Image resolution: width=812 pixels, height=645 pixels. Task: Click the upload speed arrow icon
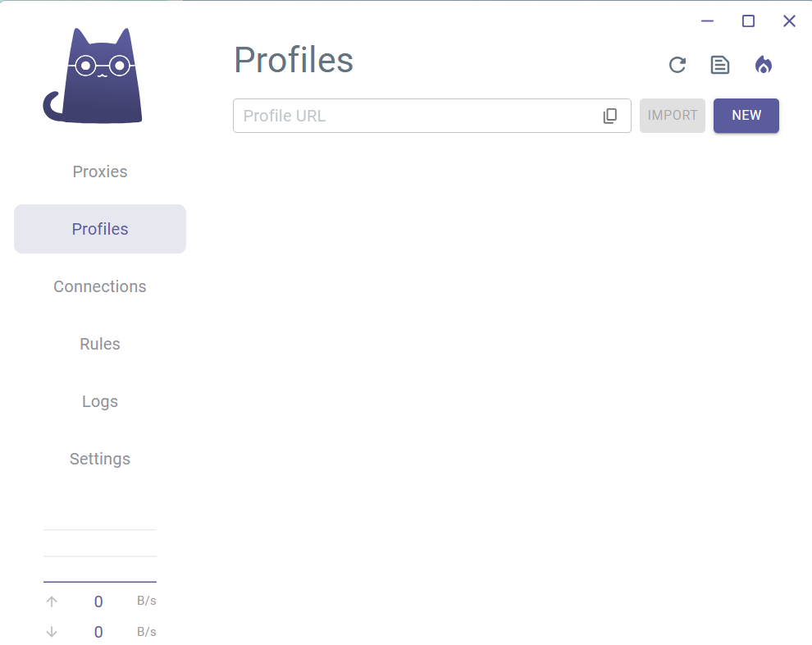pyautogui.click(x=52, y=602)
